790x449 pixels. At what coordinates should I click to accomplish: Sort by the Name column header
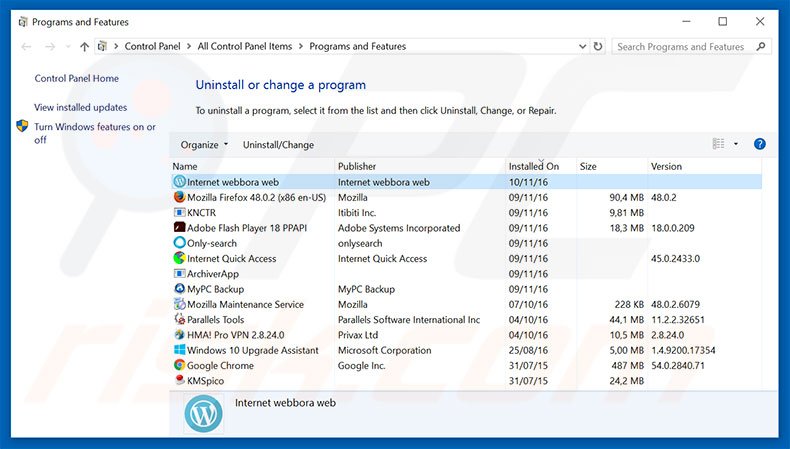252,166
